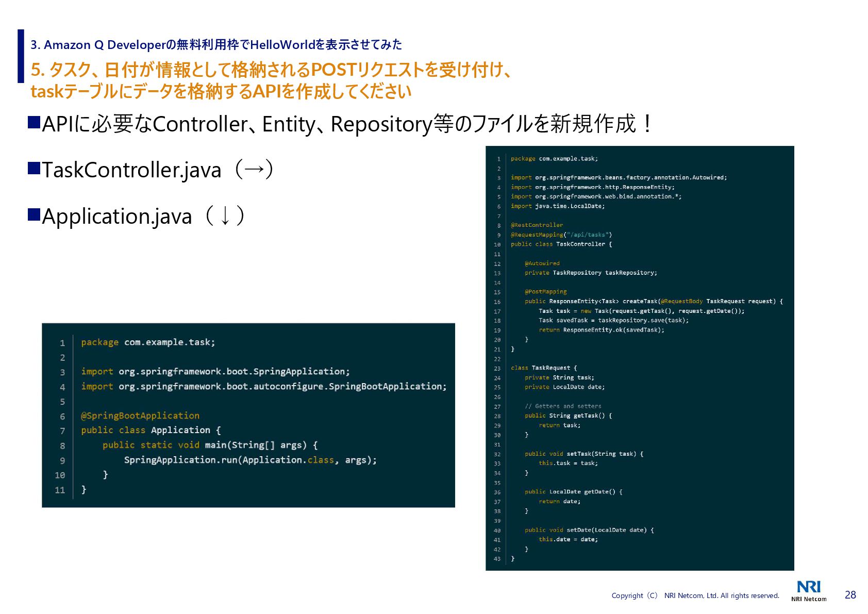The width and height of the screenshot is (868, 614).
Task: Click the orange heading starting with '5. タスク'
Action: (x=272, y=70)
